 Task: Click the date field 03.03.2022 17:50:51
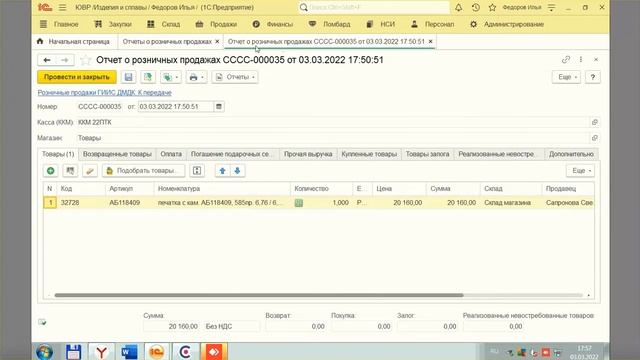pyautogui.click(x=176, y=107)
